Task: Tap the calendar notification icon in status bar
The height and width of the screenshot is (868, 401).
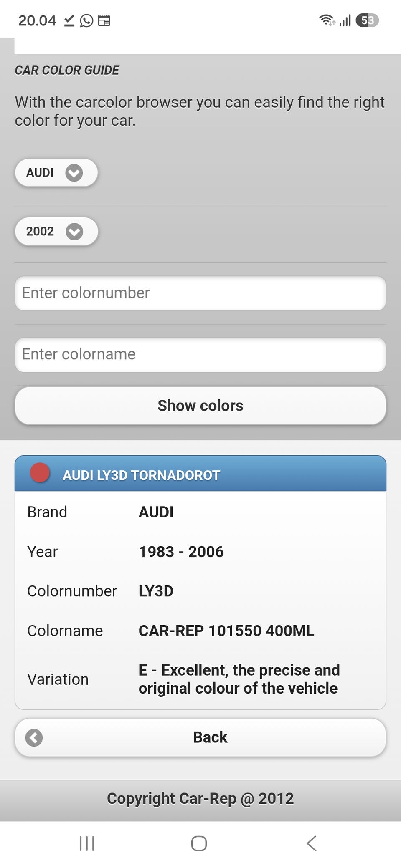Action: [104, 20]
